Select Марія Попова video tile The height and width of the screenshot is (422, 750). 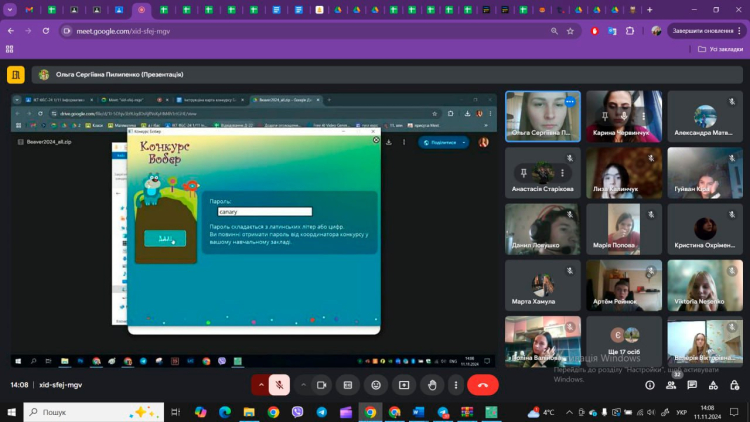[x=624, y=229]
